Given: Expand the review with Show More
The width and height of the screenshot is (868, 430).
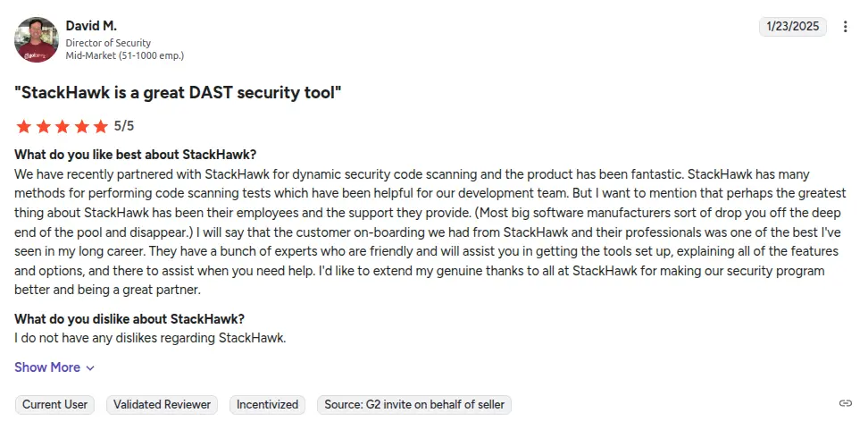Looking at the screenshot, I should [47, 367].
